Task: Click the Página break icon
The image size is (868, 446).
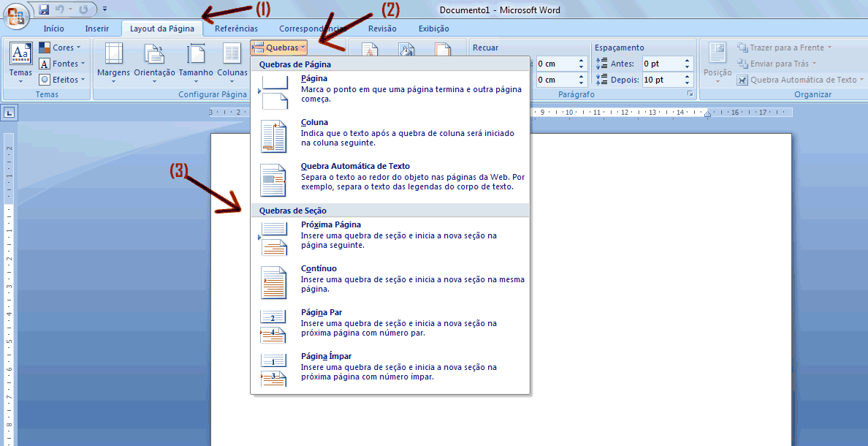Action: pos(275,93)
